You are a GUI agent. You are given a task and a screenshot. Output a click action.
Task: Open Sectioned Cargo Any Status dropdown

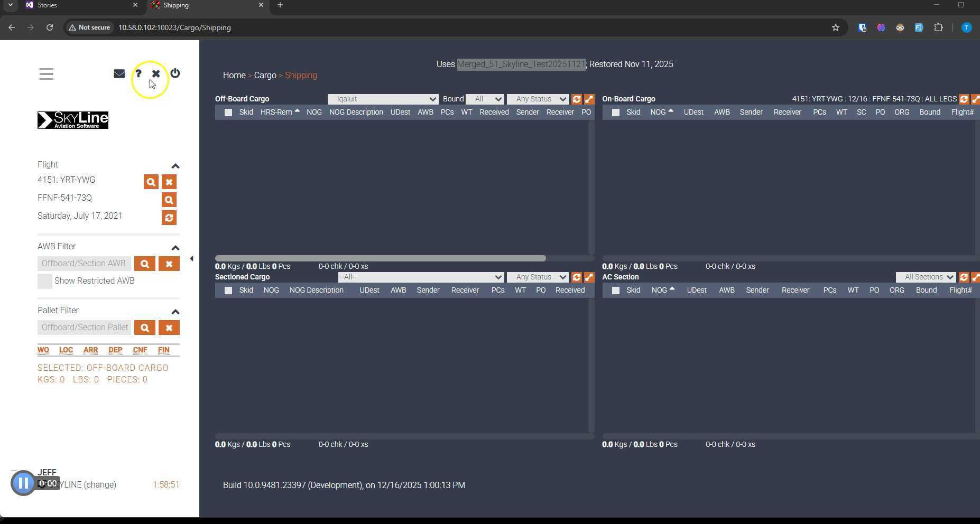click(x=538, y=277)
